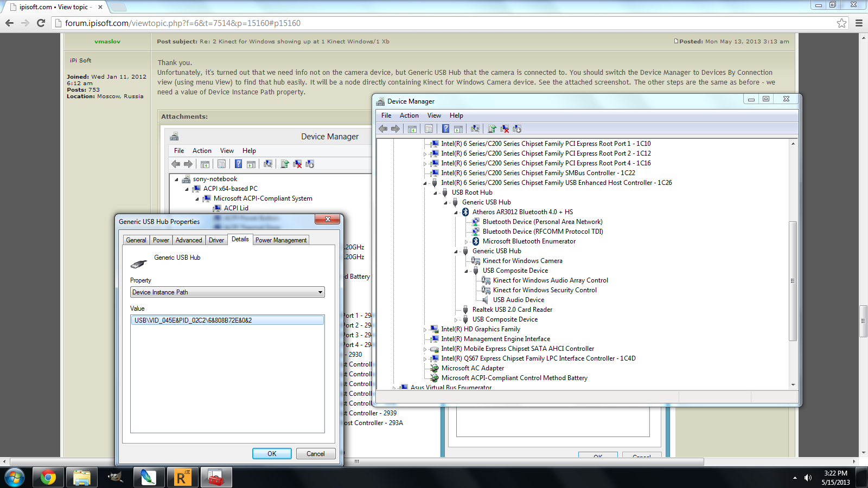Image resolution: width=868 pixels, height=488 pixels.
Task: Bookmark this page with star icon
Action: [x=841, y=23]
